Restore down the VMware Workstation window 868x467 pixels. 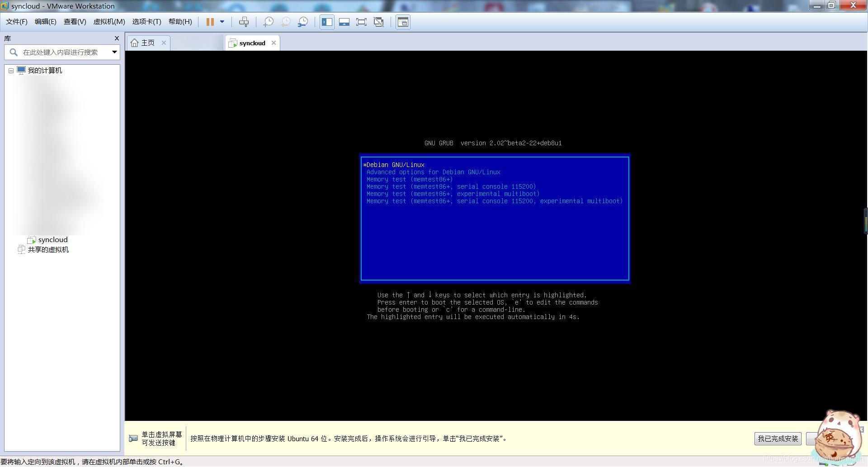(x=831, y=5)
